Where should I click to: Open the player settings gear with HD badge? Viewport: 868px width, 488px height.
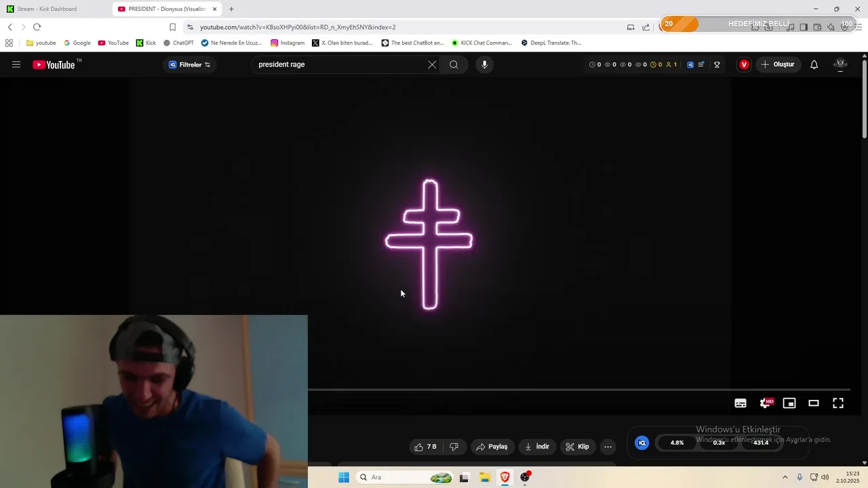(x=766, y=403)
